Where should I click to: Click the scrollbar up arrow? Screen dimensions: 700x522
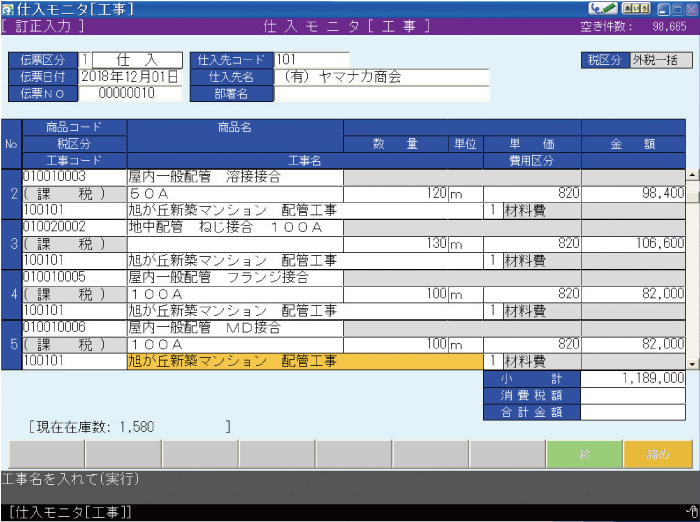tap(692, 176)
